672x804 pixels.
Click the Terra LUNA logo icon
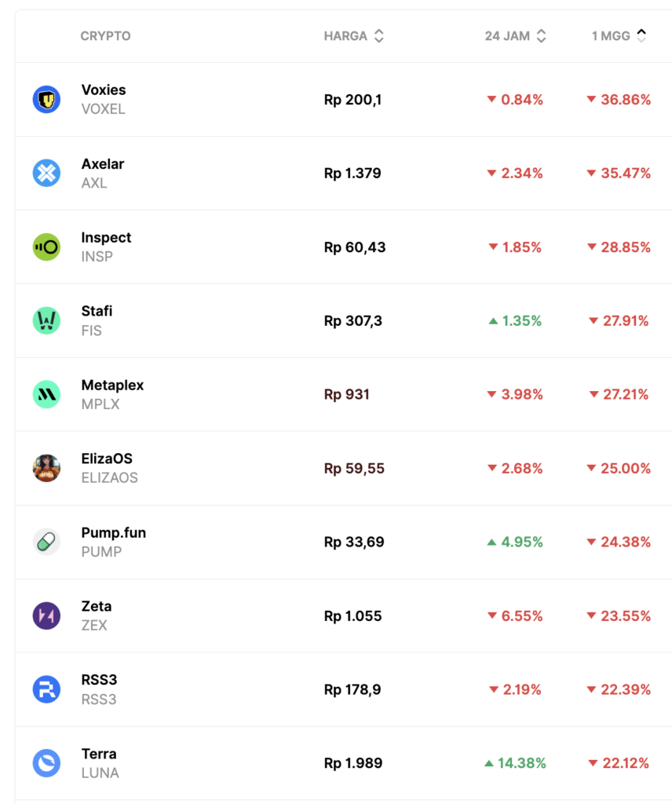click(x=46, y=763)
